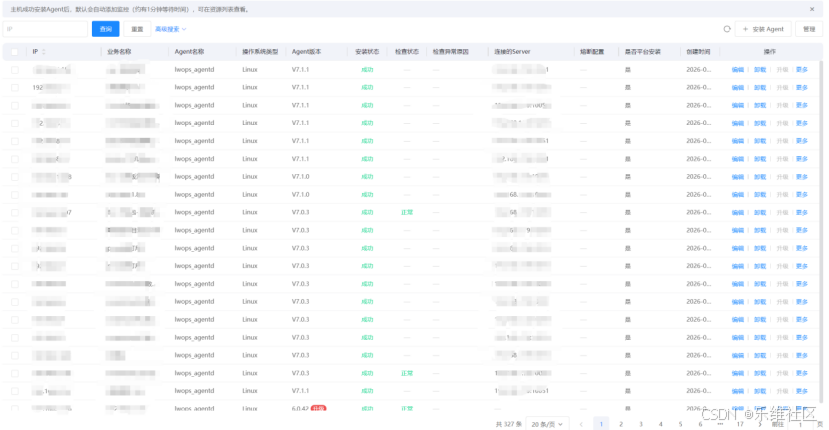Click the 检查异常原因 column header
The width and height of the screenshot is (829, 430).
[x=450, y=52]
